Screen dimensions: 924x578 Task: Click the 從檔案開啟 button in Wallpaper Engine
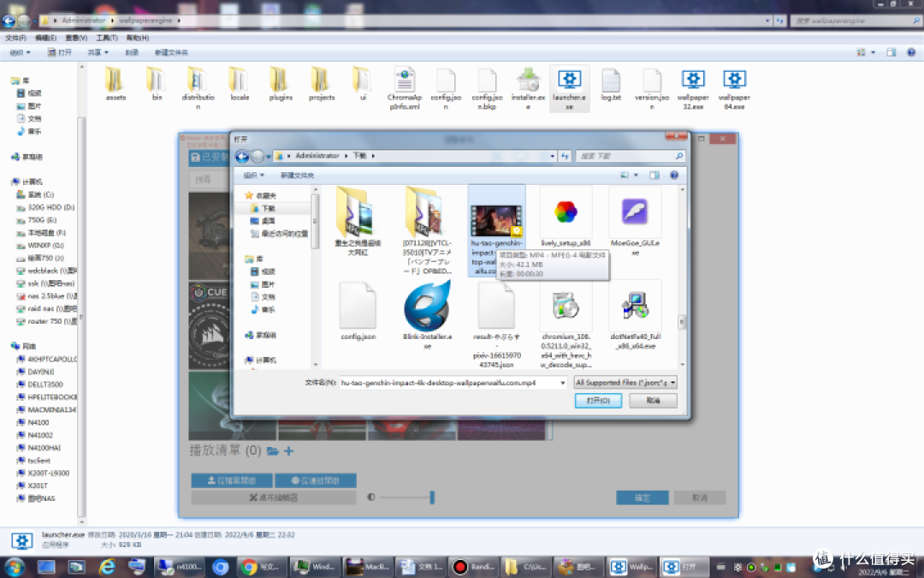(232, 480)
